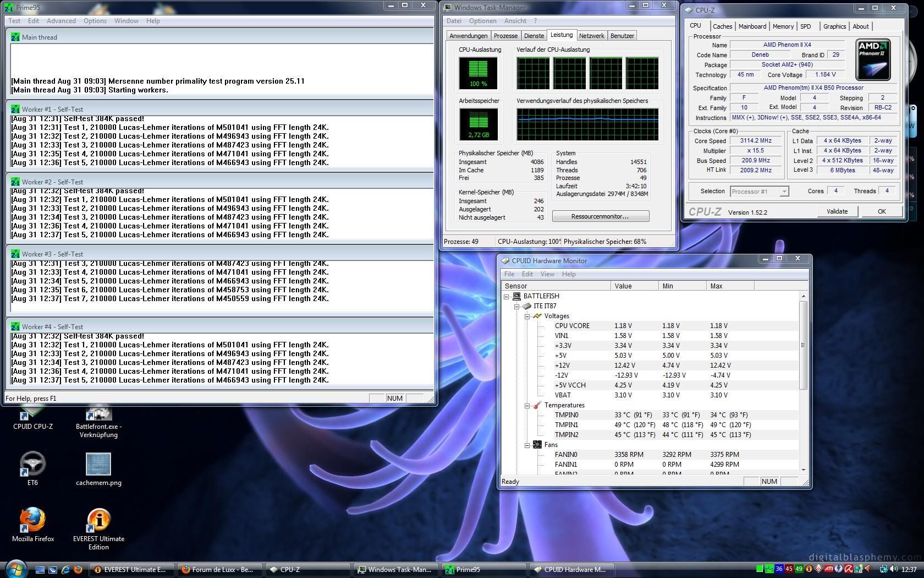Click the CPUID Hardware Monitor title bar icon
924x578 pixels.
(x=505, y=260)
